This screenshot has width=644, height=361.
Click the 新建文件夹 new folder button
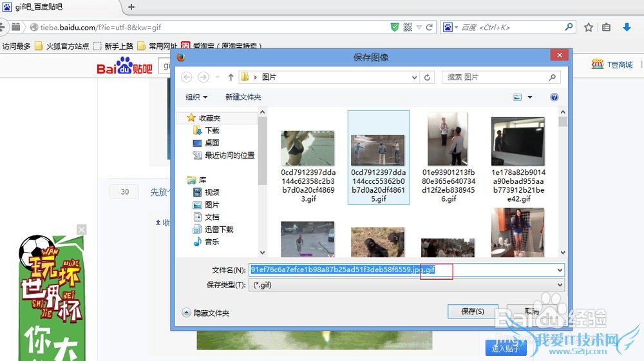(x=243, y=97)
